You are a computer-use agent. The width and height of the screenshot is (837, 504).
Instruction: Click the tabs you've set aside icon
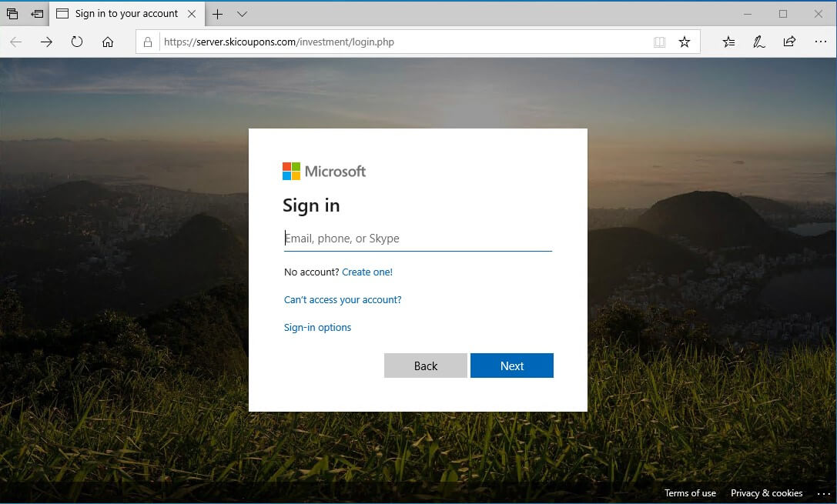pyautogui.click(x=12, y=14)
